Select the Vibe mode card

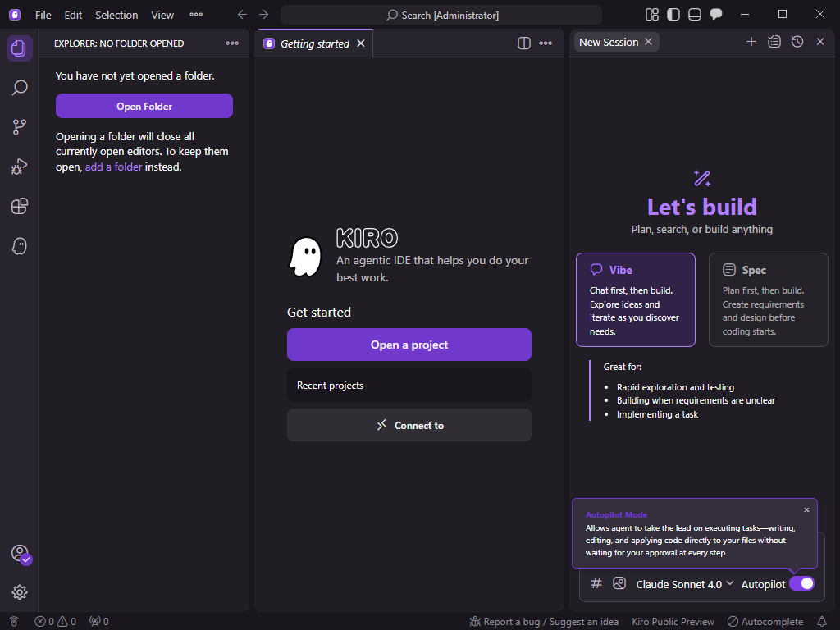tap(636, 300)
